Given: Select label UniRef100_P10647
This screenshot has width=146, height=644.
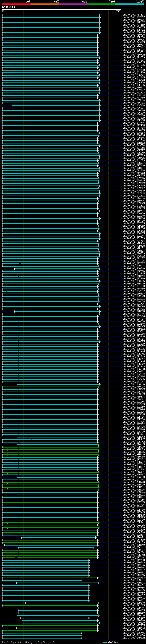Looking at the screenshot, I should pyautogui.click(x=134, y=88).
